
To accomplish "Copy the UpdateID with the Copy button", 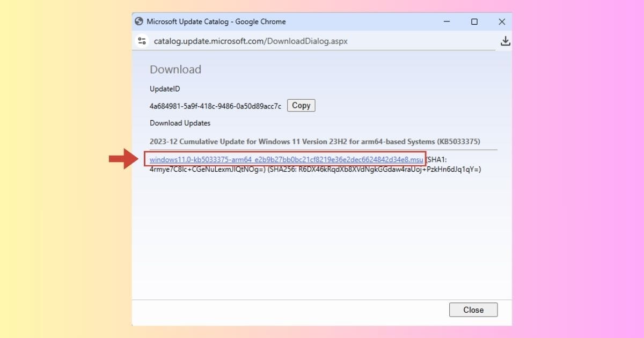I will [x=301, y=106].
